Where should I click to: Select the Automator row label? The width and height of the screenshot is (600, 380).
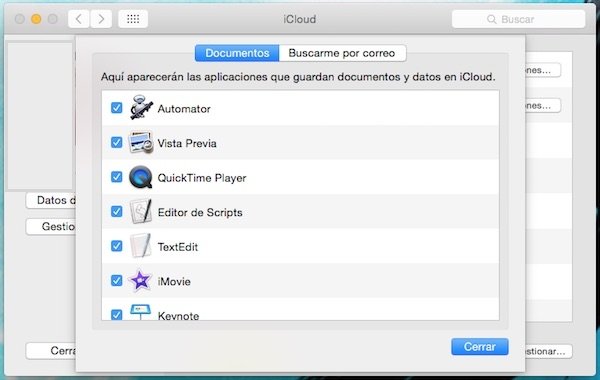(184, 109)
